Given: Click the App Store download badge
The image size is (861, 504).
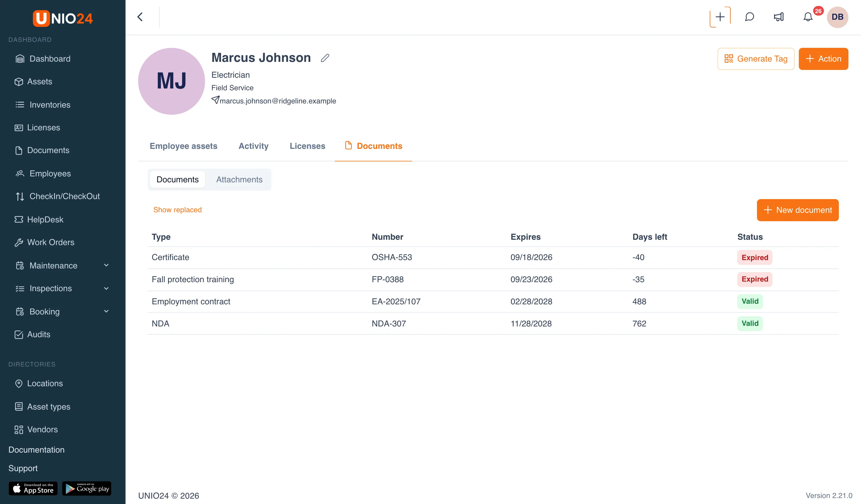Looking at the screenshot, I should tap(33, 488).
